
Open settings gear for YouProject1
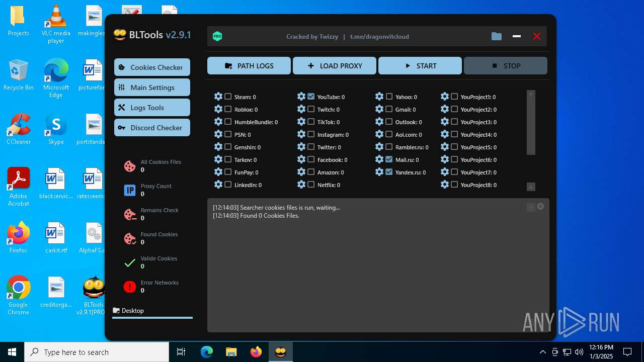tap(445, 97)
